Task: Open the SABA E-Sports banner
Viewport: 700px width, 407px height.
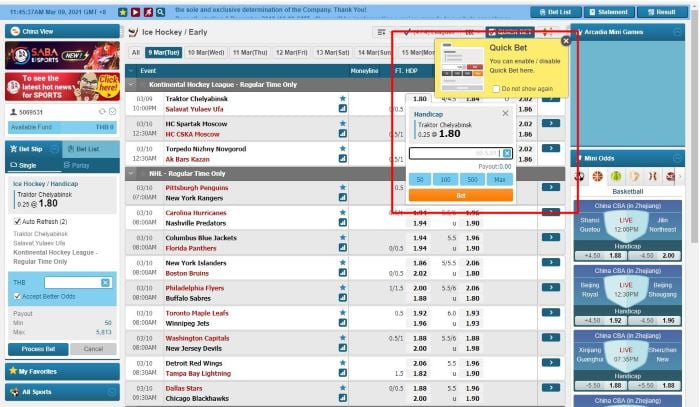Action: 62,55
